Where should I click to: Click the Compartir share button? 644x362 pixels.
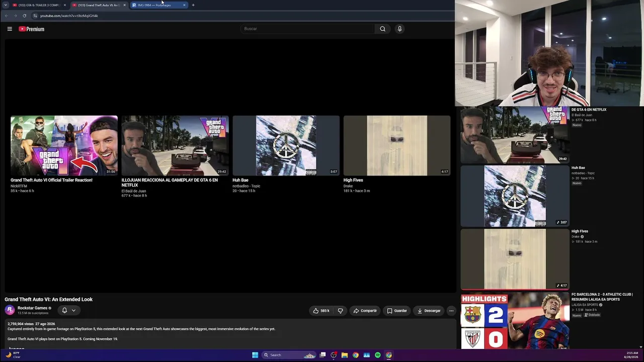(365, 311)
